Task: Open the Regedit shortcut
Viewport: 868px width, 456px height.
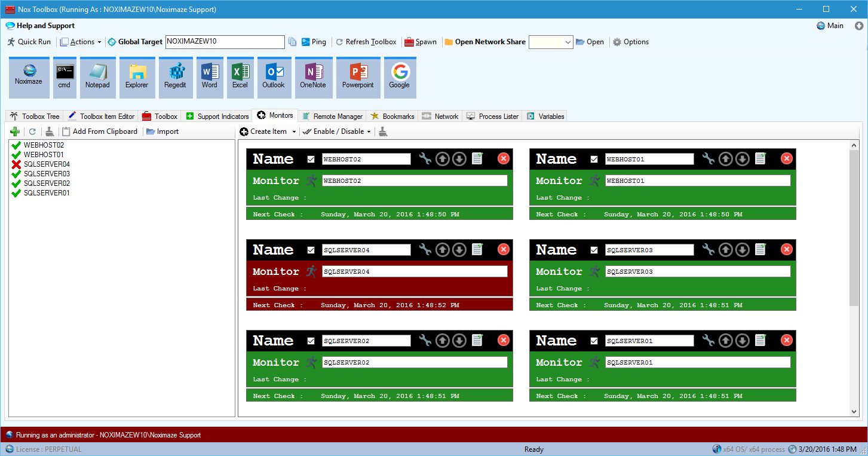Action: click(x=176, y=76)
